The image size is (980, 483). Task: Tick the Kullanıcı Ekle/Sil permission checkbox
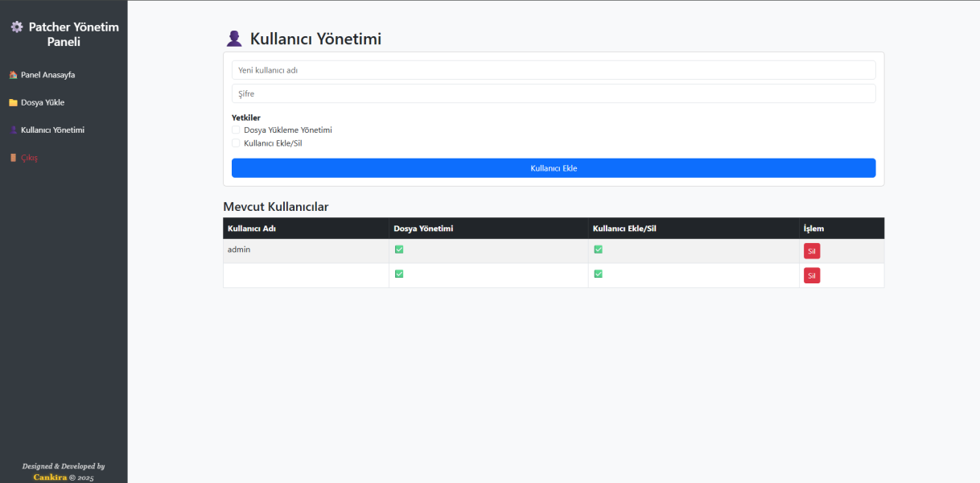pyautogui.click(x=236, y=143)
